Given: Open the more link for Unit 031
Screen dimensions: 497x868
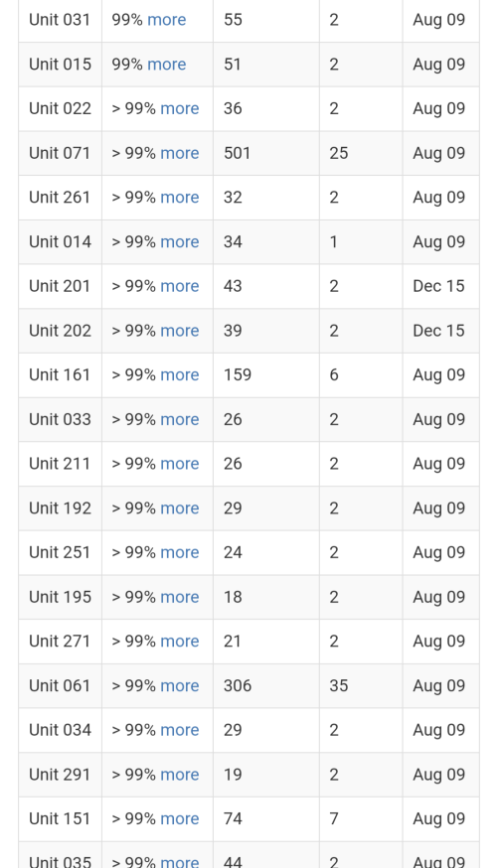Looking at the screenshot, I should point(167,20).
